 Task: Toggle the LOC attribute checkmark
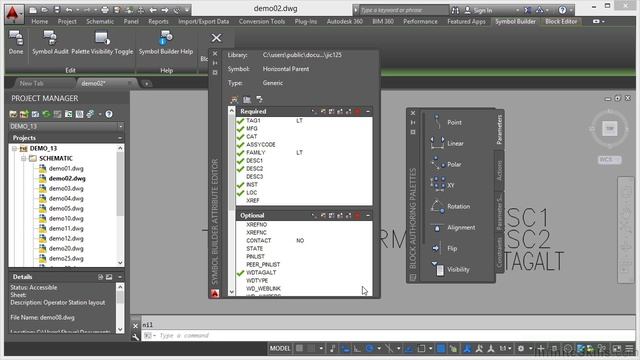pyautogui.click(x=240, y=193)
